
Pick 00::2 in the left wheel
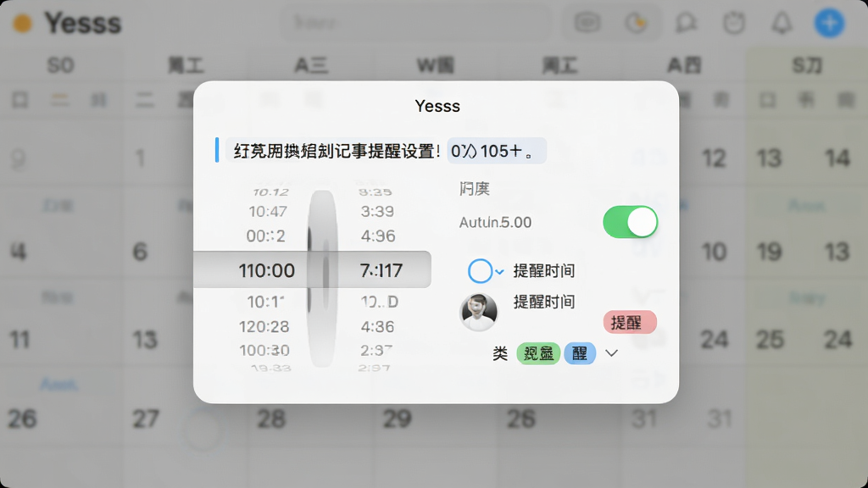(265, 236)
